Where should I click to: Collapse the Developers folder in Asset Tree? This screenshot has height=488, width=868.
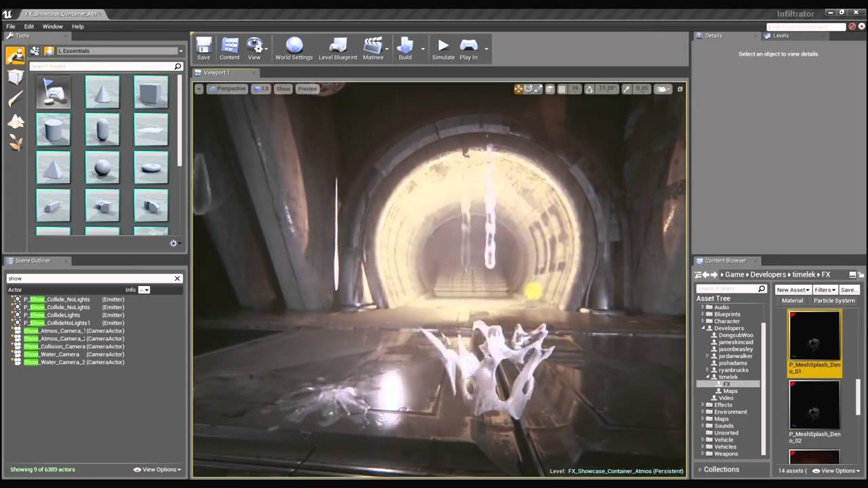pyautogui.click(x=703, y=328)
